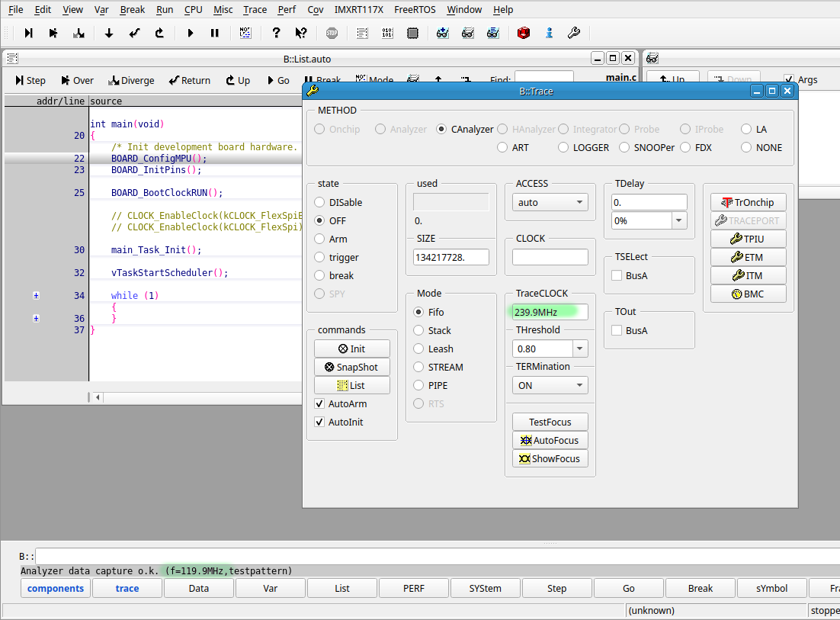Run the TestFocus button
This screenshot has width=840, height=620.
click(550, 422)
